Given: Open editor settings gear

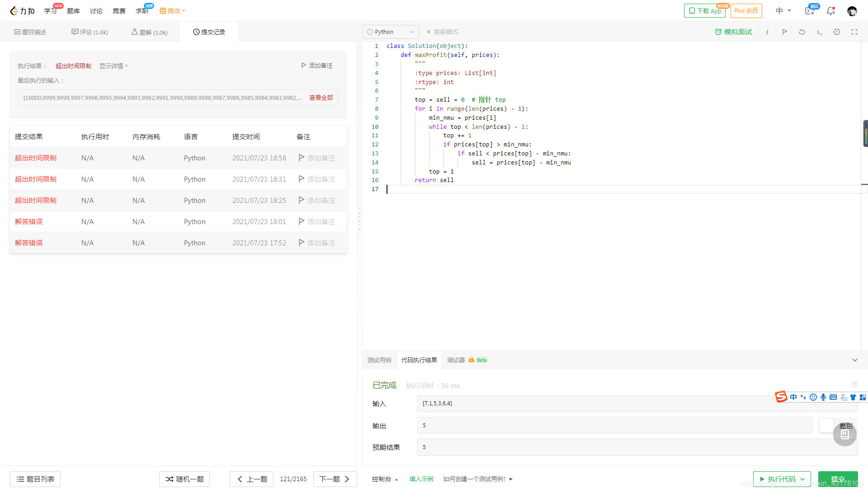Looking at the screenshot, I should pos(837,32).
